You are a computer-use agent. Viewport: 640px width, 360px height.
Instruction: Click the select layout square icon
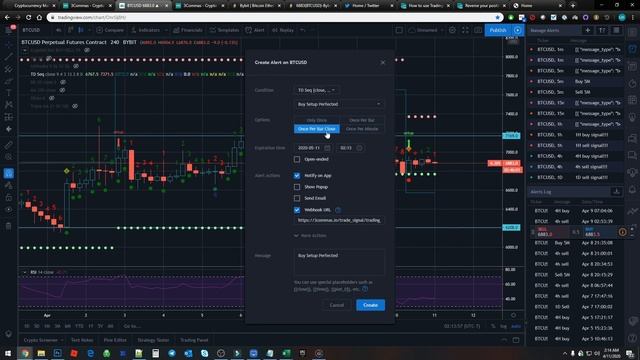click(399, 30)
